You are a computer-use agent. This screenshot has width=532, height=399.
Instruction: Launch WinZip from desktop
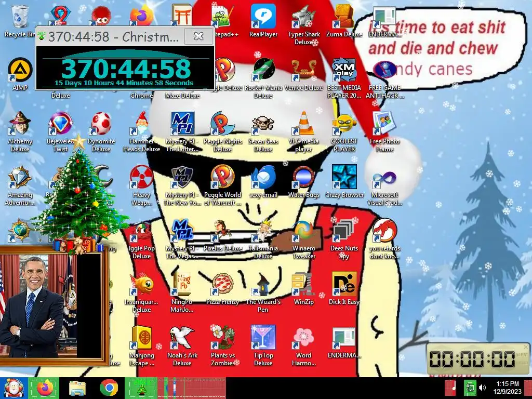point(303,289)
